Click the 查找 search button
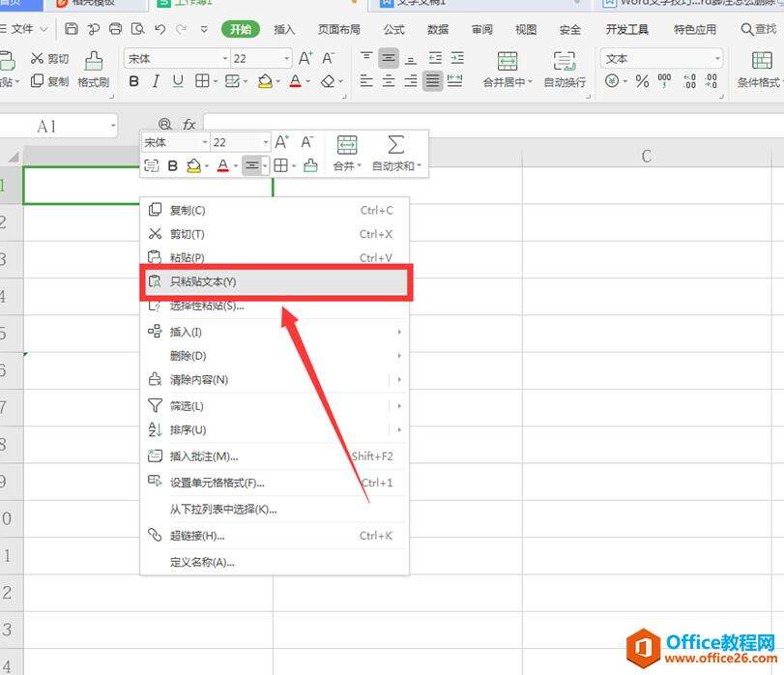This screenshot has height=675, width=784. tap(759, 29)
